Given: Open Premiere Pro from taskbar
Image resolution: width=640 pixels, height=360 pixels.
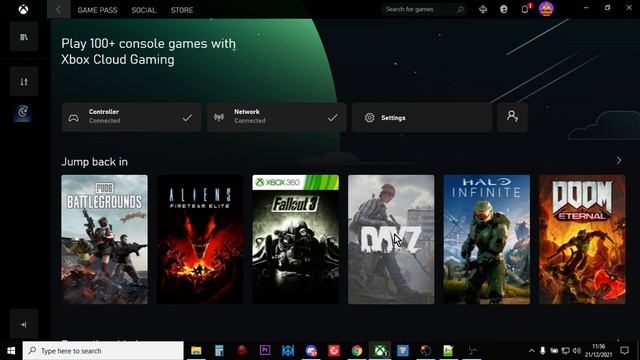Looking at the screenshot, I should click(x=265, y=351).
